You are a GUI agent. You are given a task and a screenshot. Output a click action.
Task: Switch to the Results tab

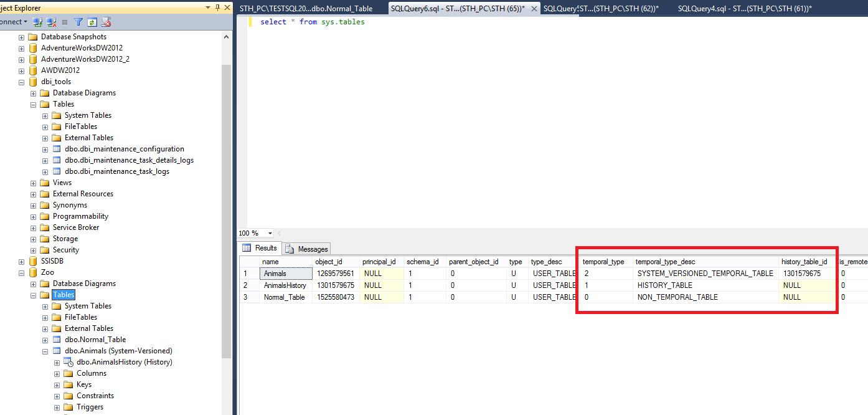click(x=260, y=248)
